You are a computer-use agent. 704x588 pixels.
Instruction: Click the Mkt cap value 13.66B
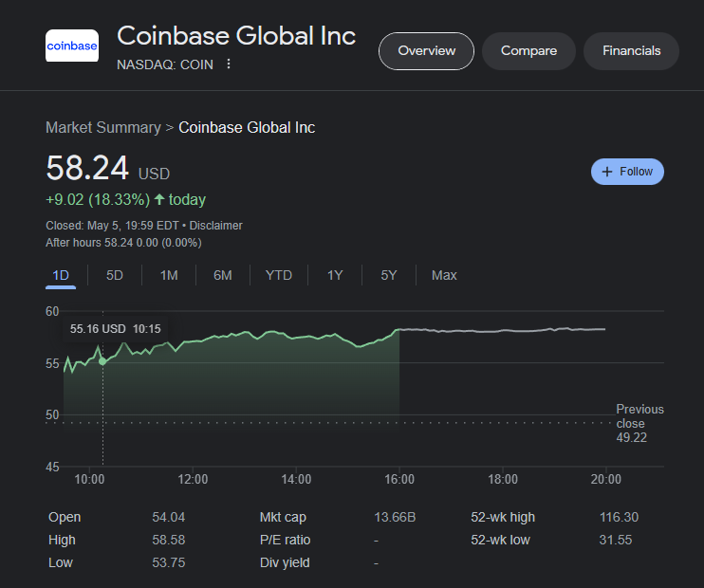(395, 517)
